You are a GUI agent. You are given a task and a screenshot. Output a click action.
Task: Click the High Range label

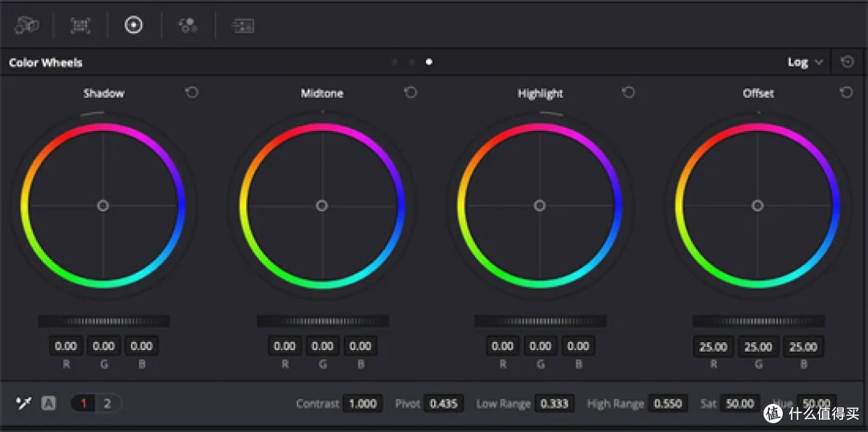pos(616,403)
